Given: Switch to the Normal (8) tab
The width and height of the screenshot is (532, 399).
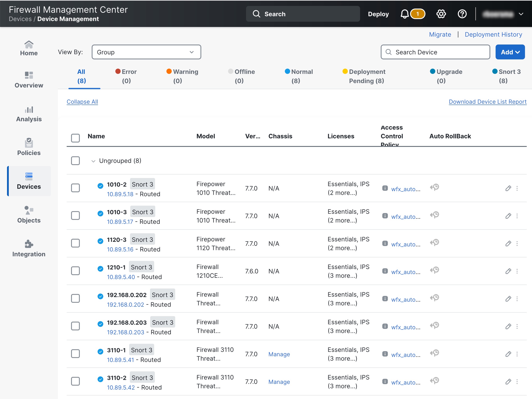Looking at the screenshot, I should tap(299, 76).
